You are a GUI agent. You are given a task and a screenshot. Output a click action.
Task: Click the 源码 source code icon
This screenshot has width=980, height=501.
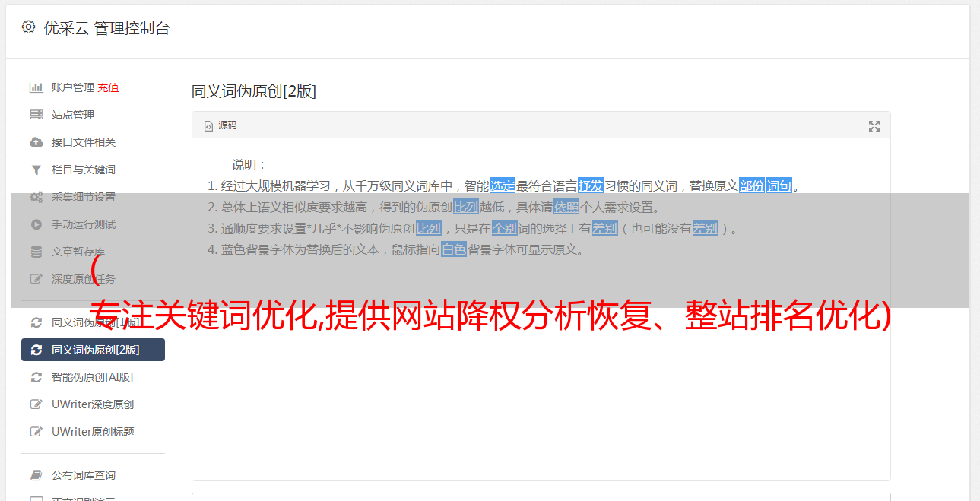tap(208, 126)
